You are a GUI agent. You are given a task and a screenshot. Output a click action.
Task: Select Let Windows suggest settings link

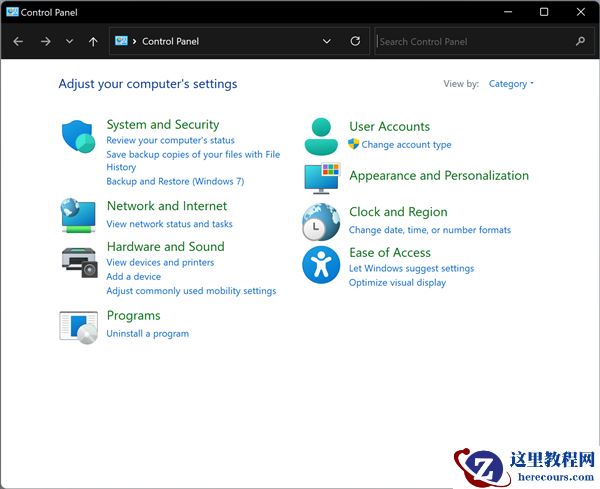click(411, 269)
